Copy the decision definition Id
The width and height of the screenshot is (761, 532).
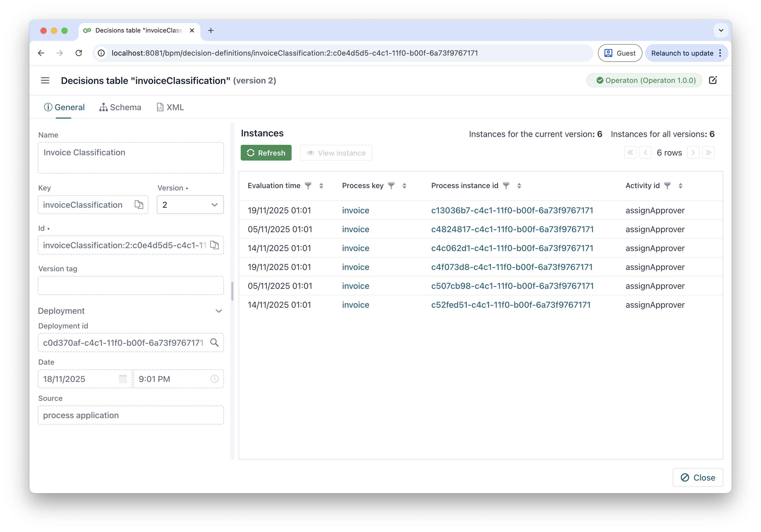tap(215, 245)
